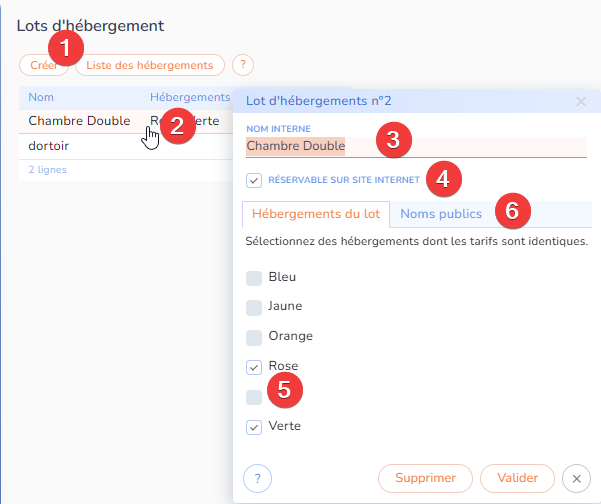Screen dimensions: 601x504
Task: Close the Lot d'hébergements n°2 dialog header X
Action: tap(581, 102)
